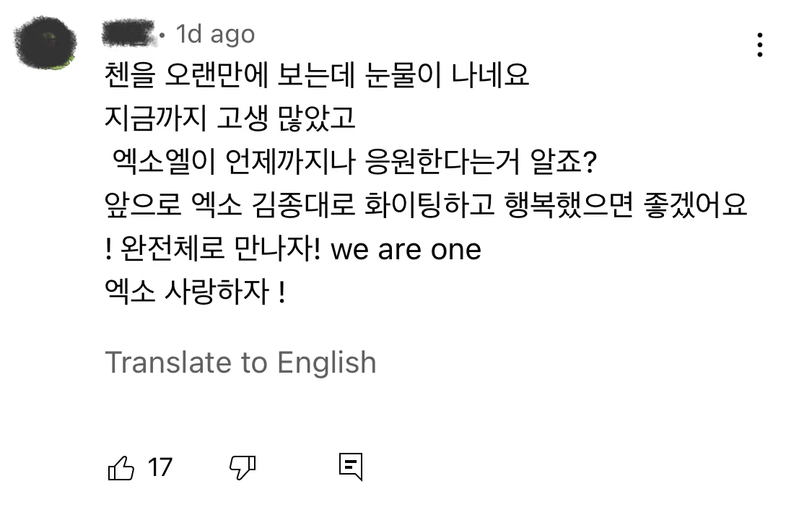Click the word 응원한다는거 in the comment
The image size is (812, 515).
(x=442, y=162)
